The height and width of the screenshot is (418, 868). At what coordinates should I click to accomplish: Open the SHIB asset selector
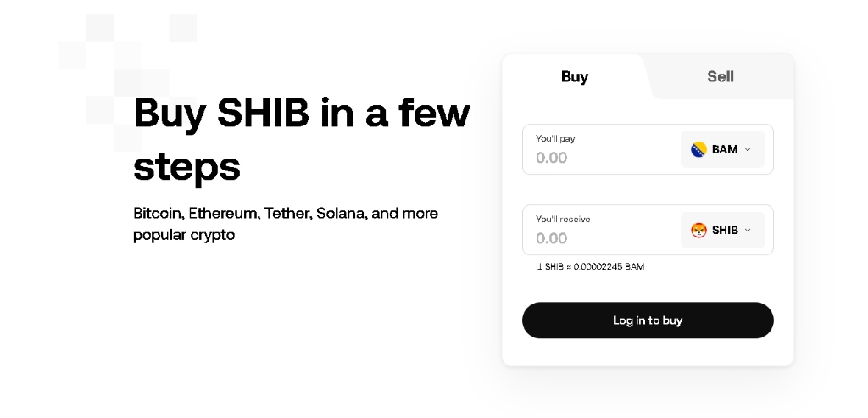tap(723, 230)
